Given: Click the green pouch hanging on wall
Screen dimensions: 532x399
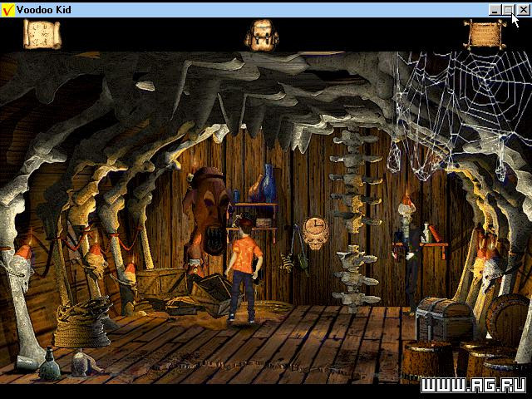Looking at the screenshot, I should 303,259.
